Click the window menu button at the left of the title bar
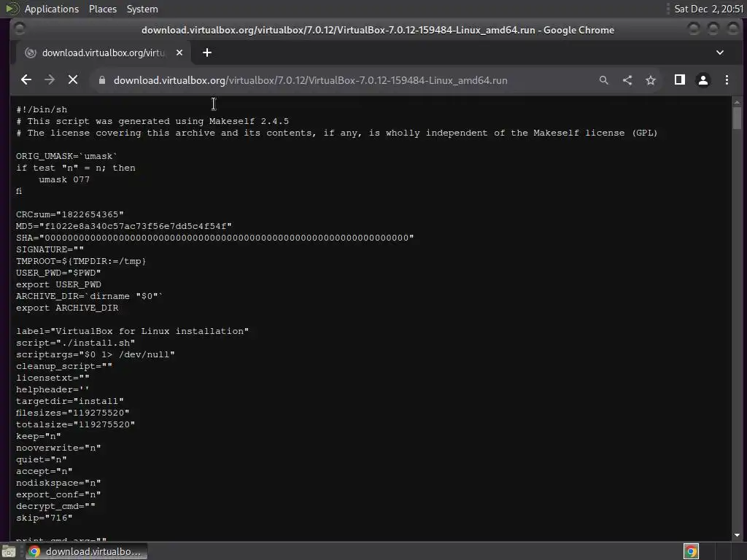747x560 pixels. pos(20,29)
